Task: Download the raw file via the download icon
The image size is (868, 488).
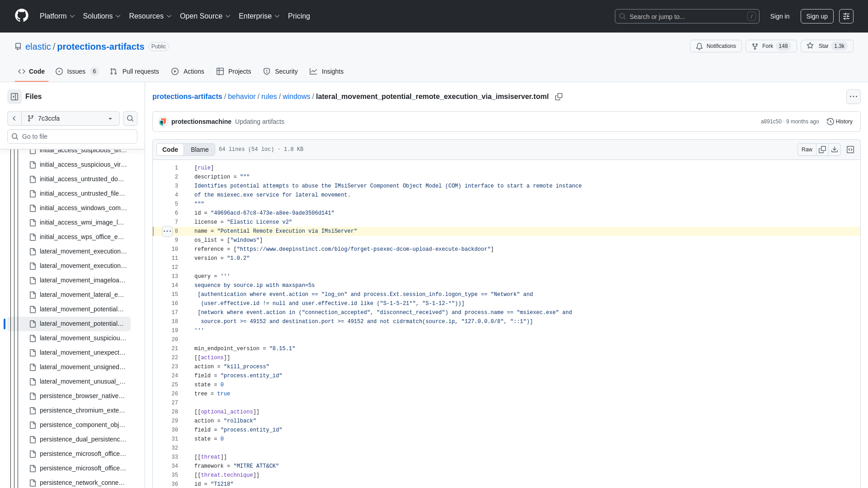Action: click(835, 149)
